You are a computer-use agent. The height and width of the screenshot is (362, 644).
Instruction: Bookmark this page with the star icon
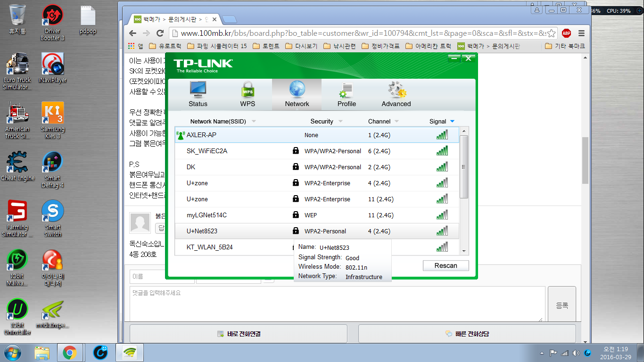(551, 33)
